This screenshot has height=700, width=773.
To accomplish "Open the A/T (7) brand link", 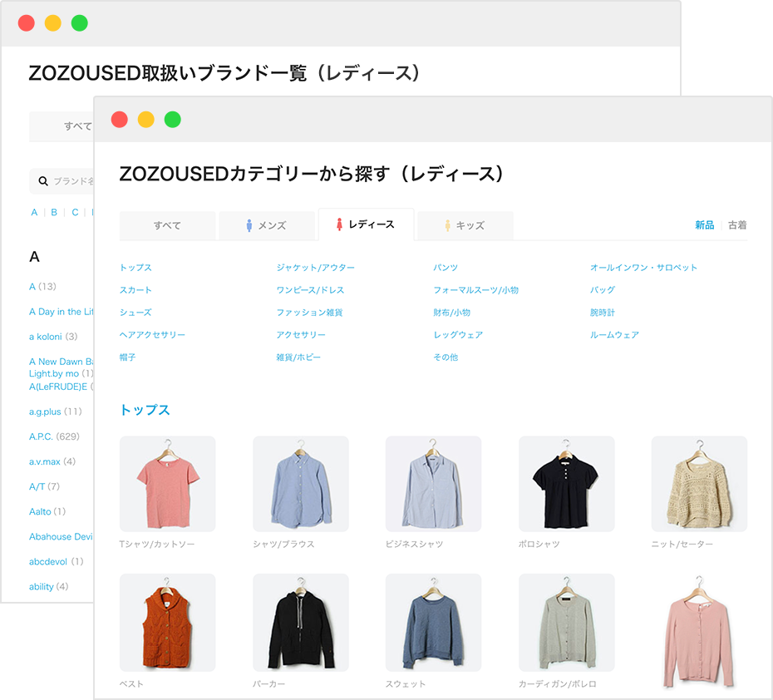I will 44,486.
